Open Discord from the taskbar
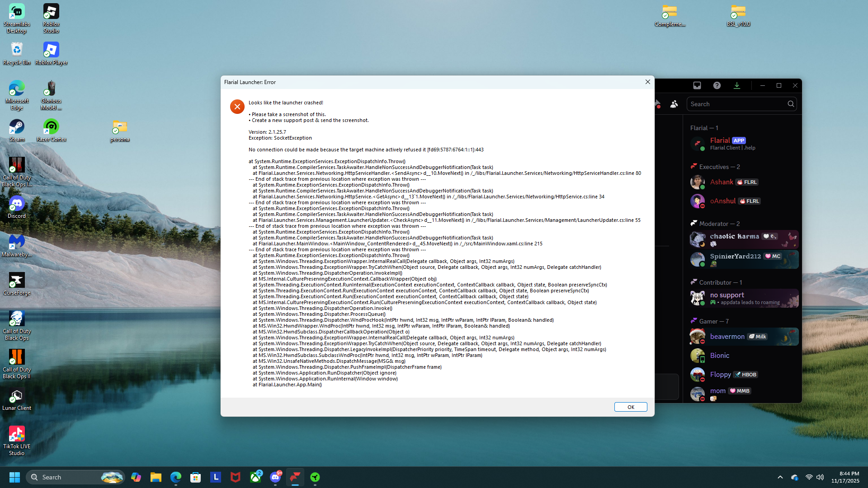Screen dimensions: 868x488 click(275, 477)
